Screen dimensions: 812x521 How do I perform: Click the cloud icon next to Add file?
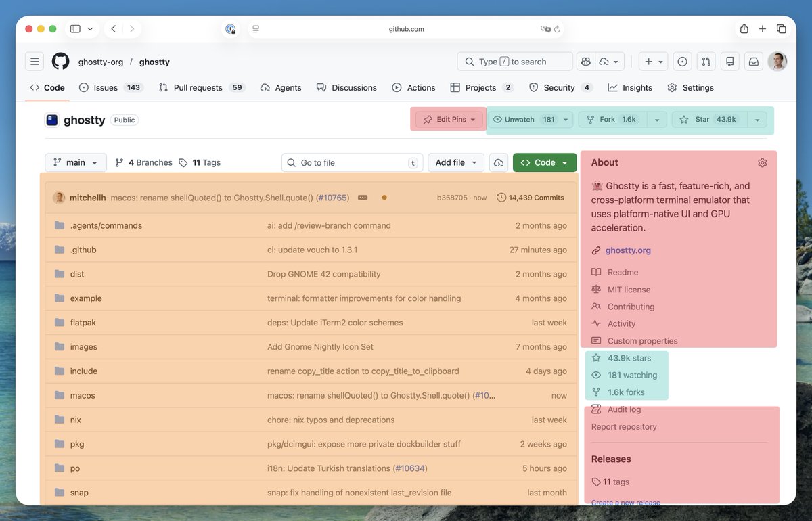click(x=499, y=162)
